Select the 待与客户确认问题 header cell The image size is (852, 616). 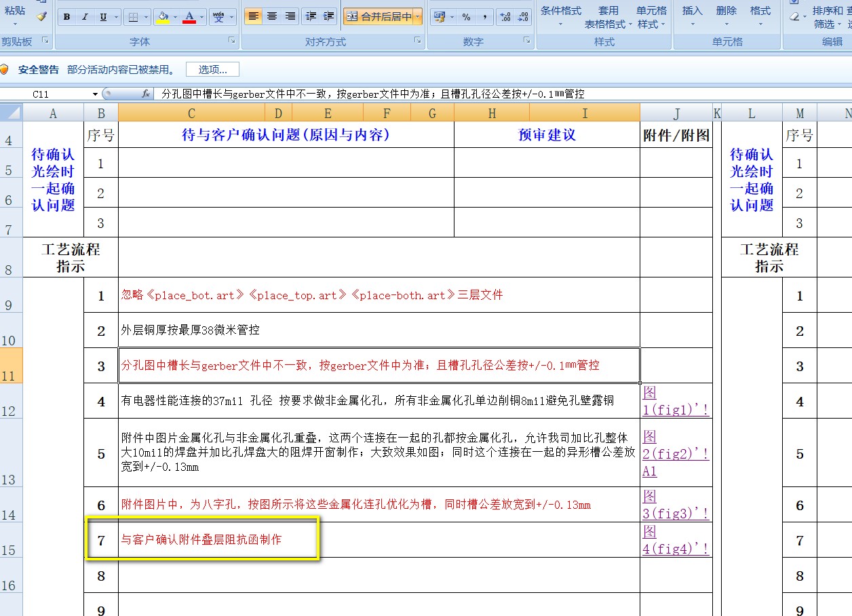pos(286,134)
